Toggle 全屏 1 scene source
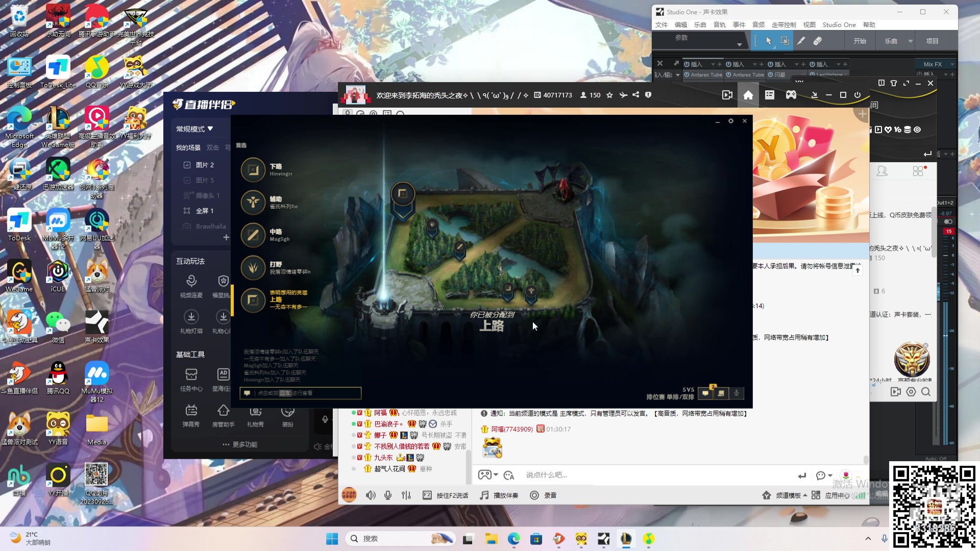 (x=187, y=211)
